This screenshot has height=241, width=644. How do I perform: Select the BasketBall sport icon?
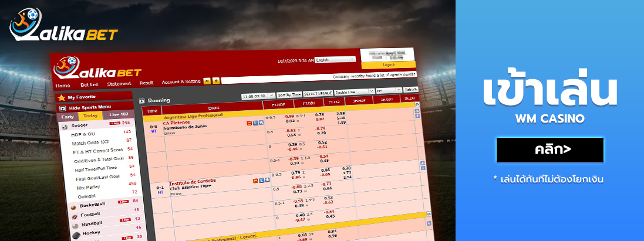[x=73, y=206]
